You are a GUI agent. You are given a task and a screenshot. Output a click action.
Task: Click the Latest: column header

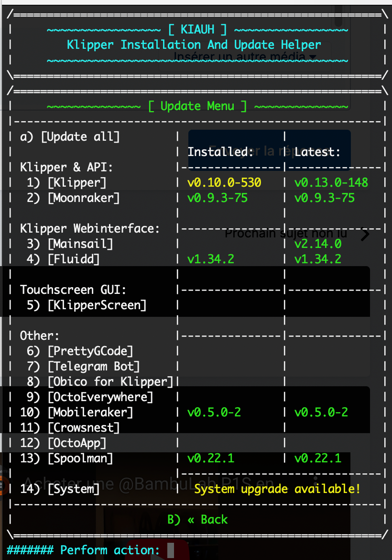pos(317,152)
